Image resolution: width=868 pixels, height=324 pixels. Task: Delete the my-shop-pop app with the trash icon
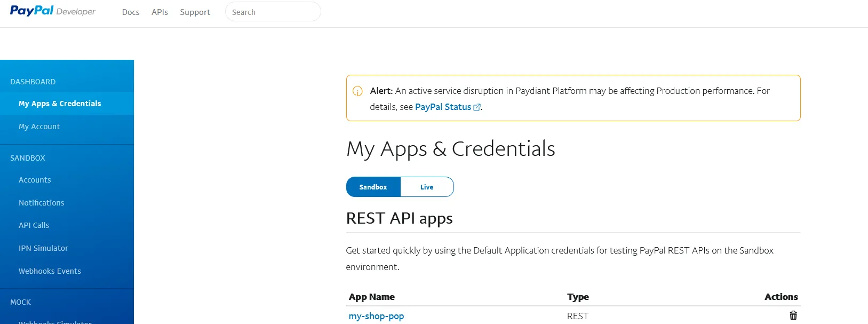[793, 315]
